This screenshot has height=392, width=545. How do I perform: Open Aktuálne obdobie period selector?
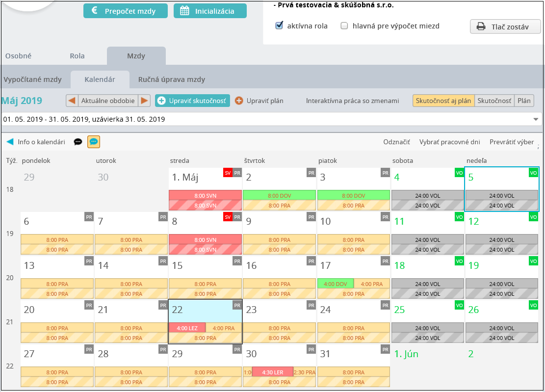click(108, 101)
